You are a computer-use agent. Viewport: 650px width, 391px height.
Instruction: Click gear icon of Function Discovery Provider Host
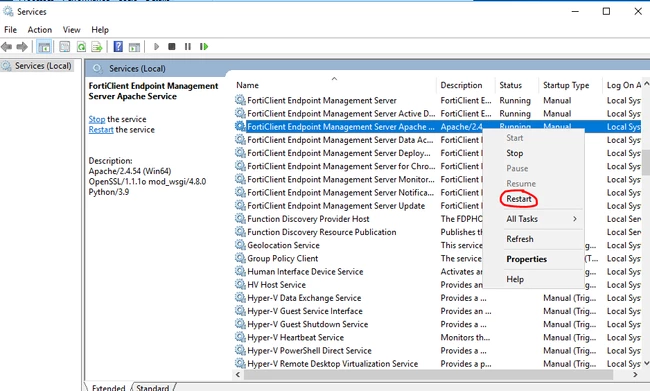[240, 218]
